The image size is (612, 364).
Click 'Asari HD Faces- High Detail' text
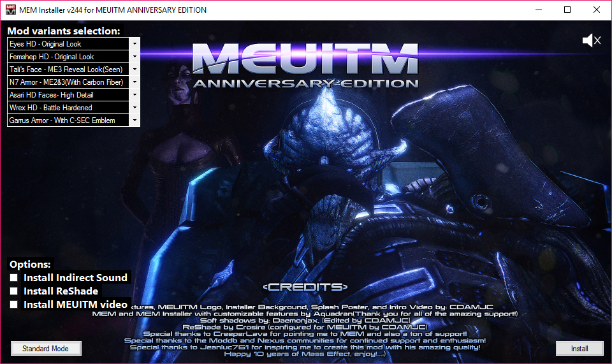52,95
